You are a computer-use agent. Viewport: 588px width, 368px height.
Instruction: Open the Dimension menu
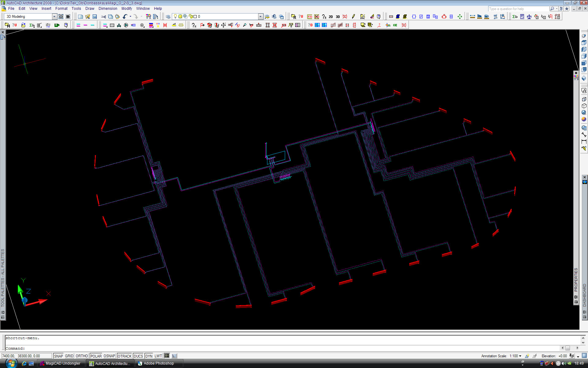point(107,9)
